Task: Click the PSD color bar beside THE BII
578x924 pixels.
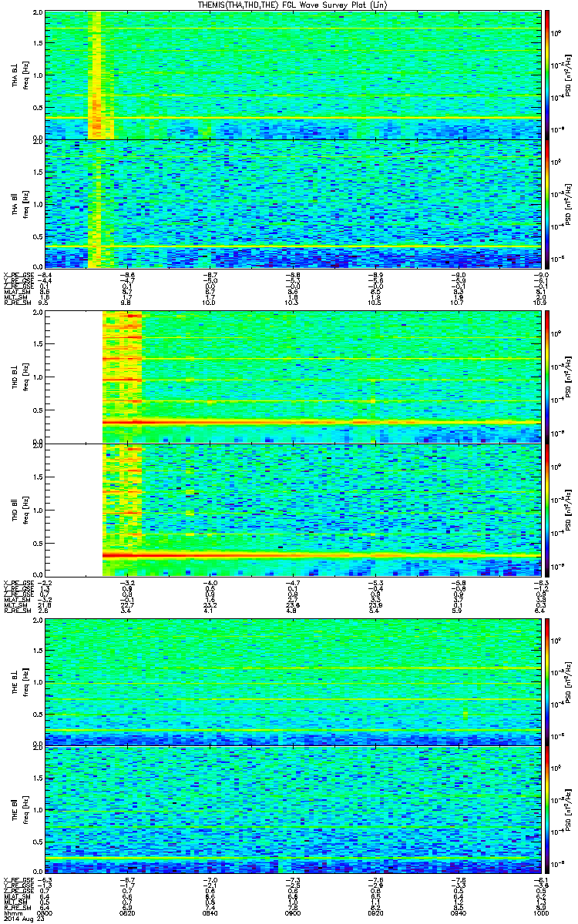Action: (548, 810)
